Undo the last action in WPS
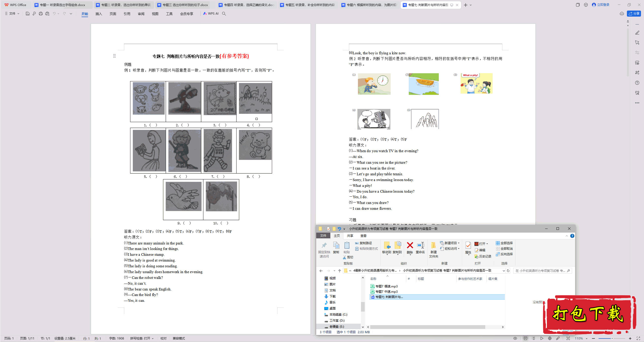644x342 pixels. (x=54, y=14)
